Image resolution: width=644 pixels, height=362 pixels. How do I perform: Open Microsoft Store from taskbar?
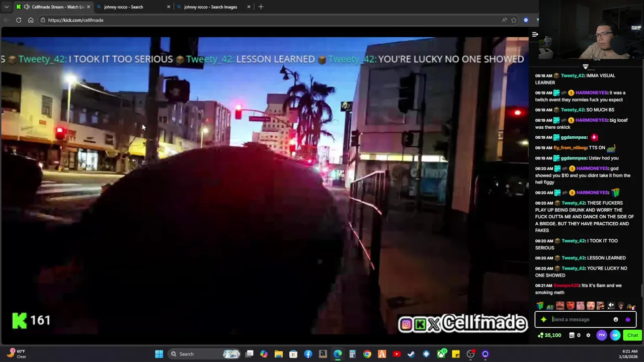pos(293,354)
